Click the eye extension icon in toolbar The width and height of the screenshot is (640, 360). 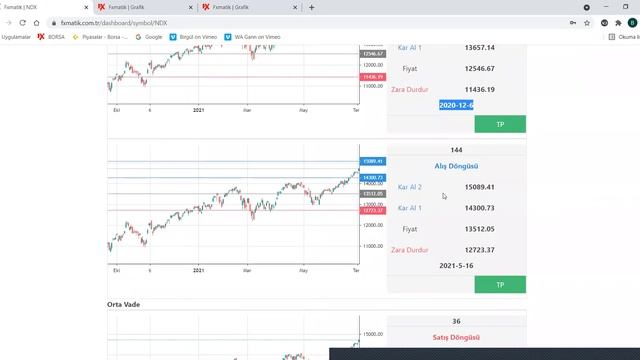pos(604,23)
